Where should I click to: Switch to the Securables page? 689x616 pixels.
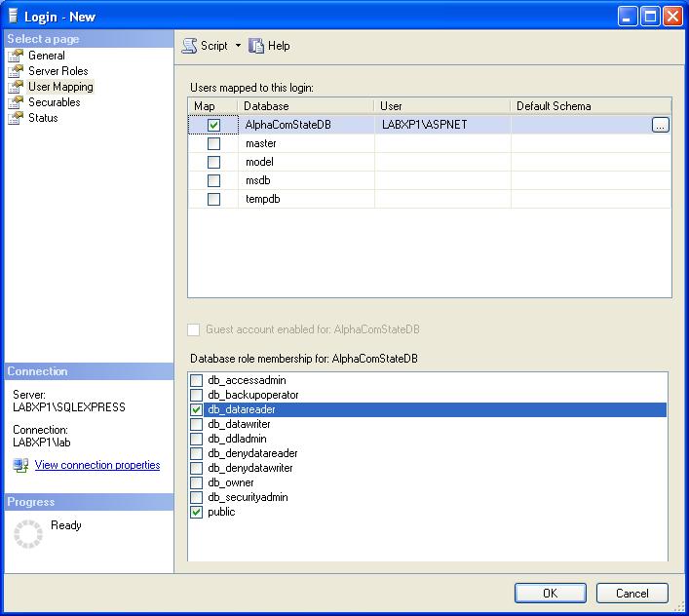(x=55, y=102)
